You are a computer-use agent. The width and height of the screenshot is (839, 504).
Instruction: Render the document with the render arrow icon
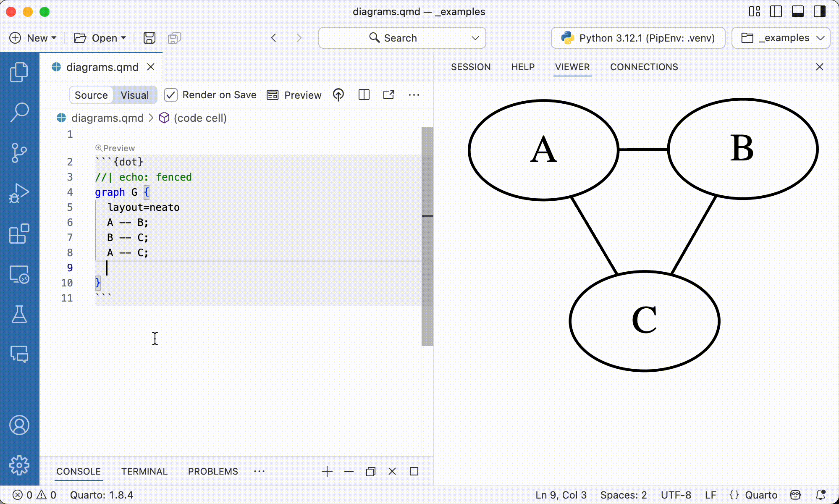coord(338,95)
